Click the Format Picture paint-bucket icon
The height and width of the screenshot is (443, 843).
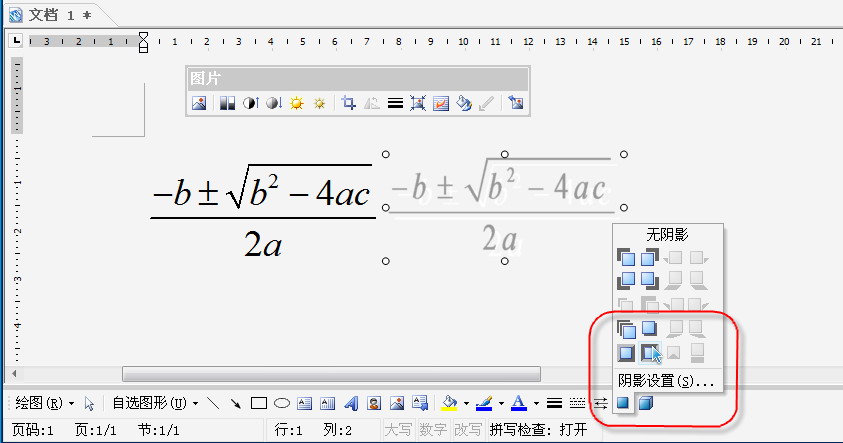click(x=463, y=103)
